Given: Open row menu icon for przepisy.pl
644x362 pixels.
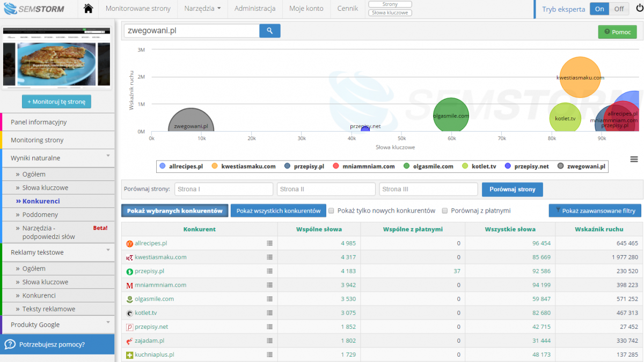Looking at the screenshot, I should point(270,271).
